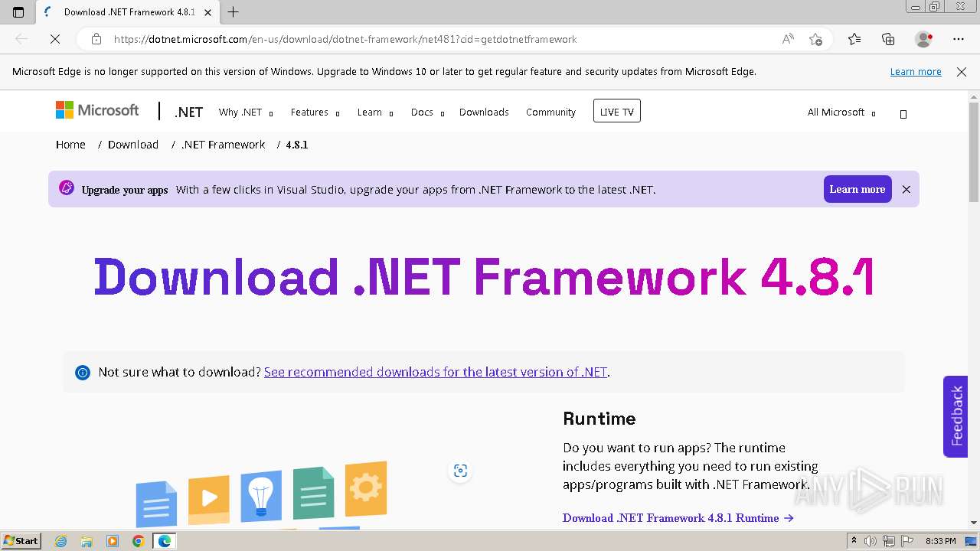Click the Runtime heading text
980x551 pixels.
[x=599, y=419]
